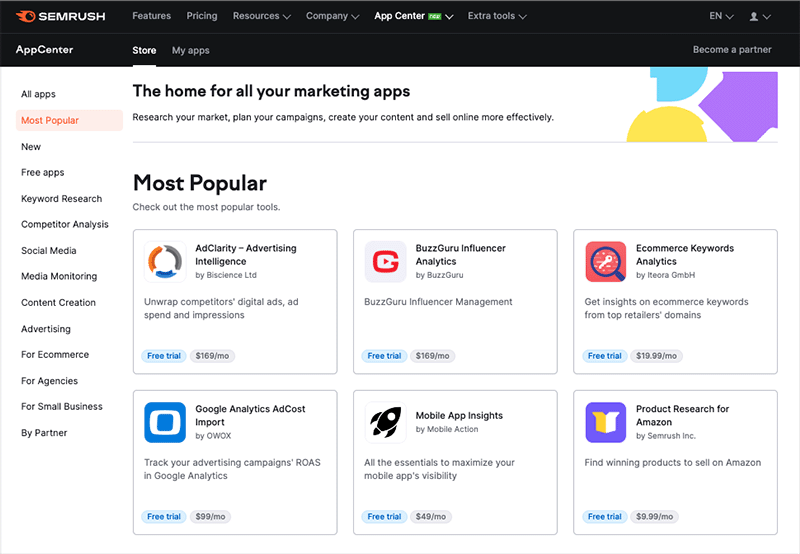Open Product Research for Amazon title
Viewport: 800px width, 554px height.
pyautogui.click(x=682, y=415)
